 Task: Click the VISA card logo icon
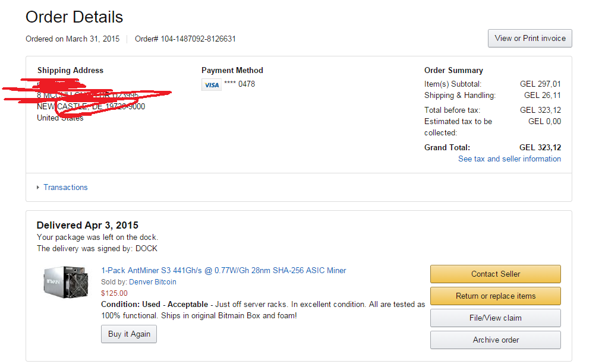(211, 85)
